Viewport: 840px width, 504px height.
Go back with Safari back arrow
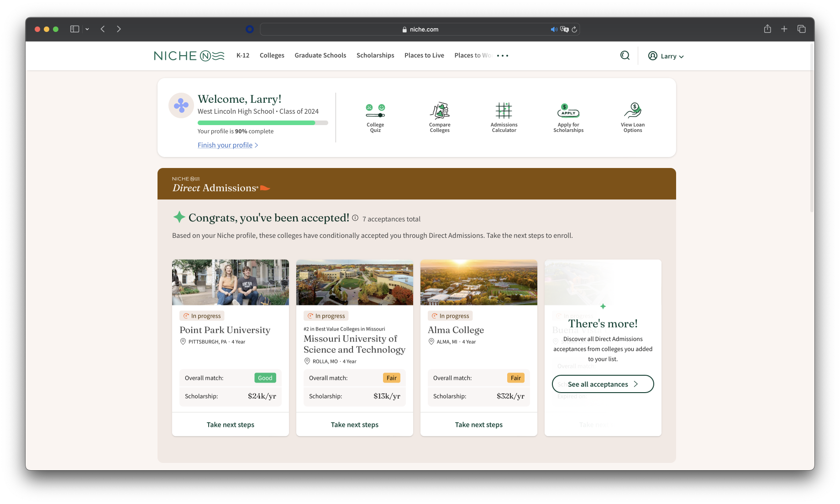click(103, 29)
